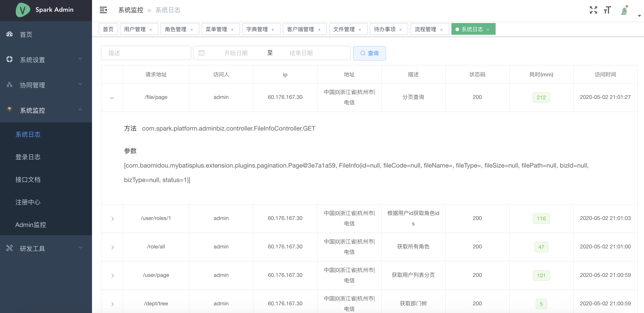Click the 212 duration tag
644x313 pixels.
click(541, 97)
